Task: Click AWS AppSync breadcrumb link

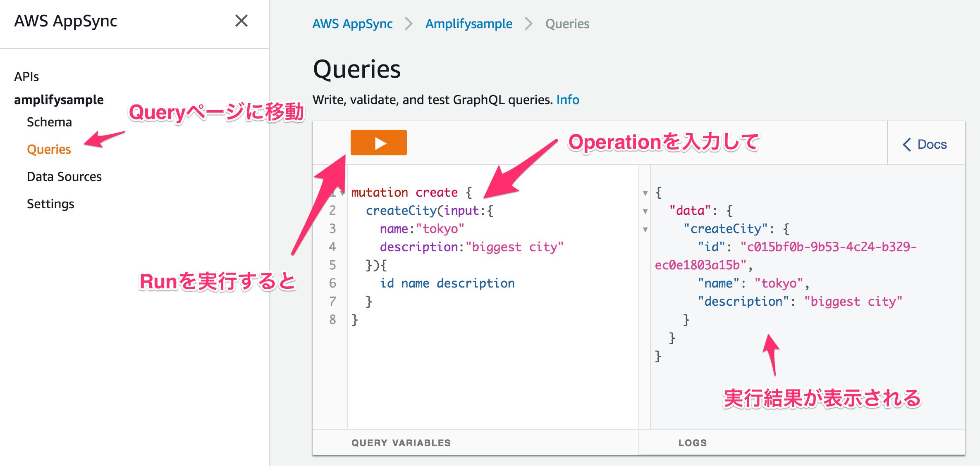Action: pyautogui.click(x=352, y=24)
